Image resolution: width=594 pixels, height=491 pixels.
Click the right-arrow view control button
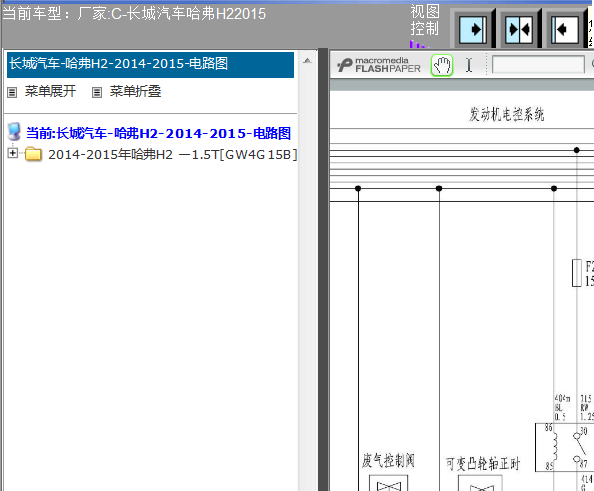tap(472, 29)
